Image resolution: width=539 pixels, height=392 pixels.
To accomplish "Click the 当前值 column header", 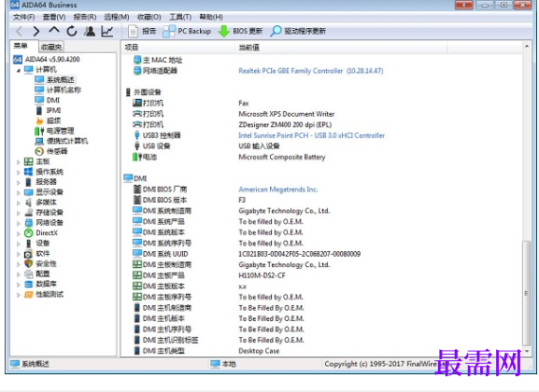I will (x=341, y=48).
